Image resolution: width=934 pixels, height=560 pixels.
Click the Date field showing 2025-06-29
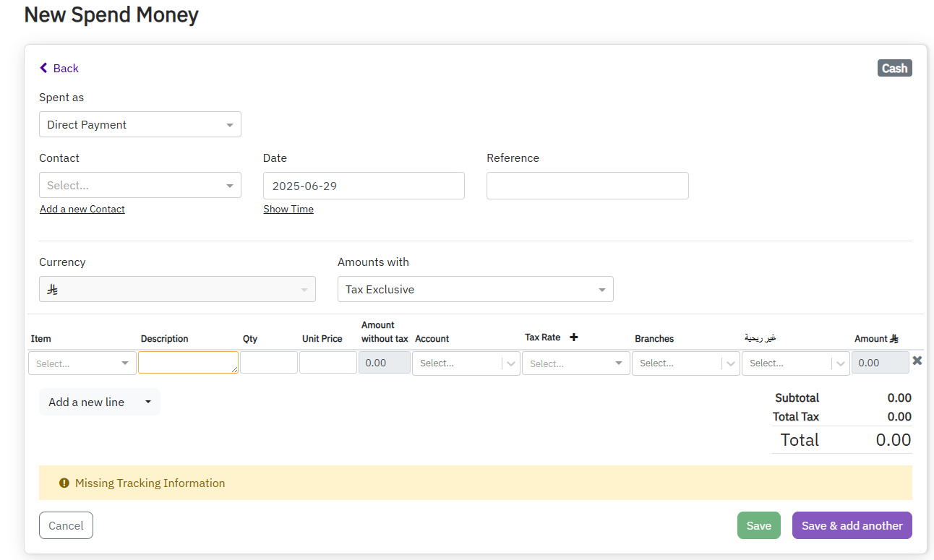[x=364, y=186]
